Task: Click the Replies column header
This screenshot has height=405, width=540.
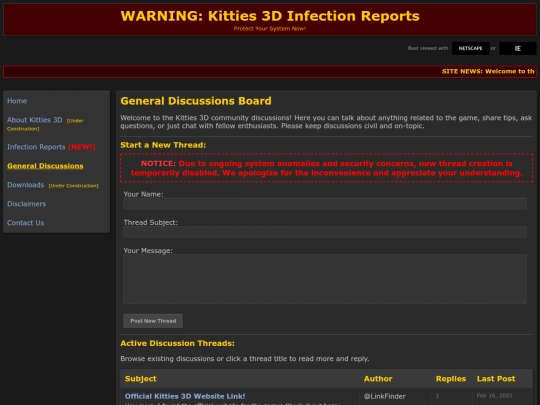Action: click(451, 379)
